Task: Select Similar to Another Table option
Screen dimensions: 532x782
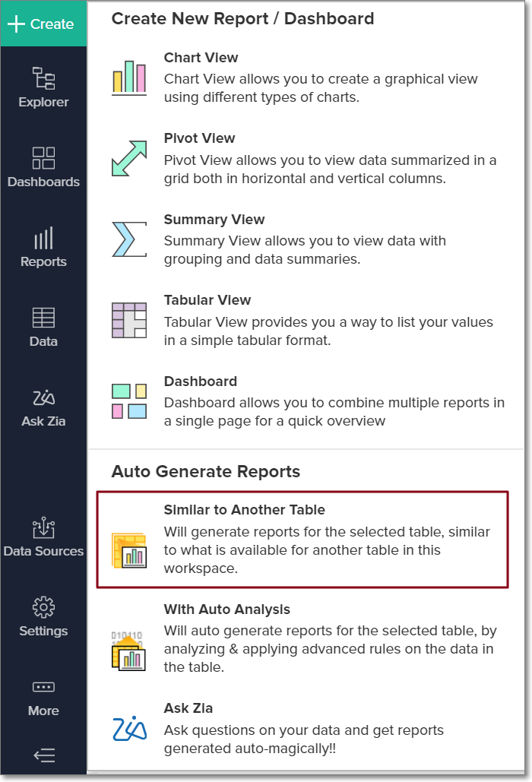Action: point(302,540)
